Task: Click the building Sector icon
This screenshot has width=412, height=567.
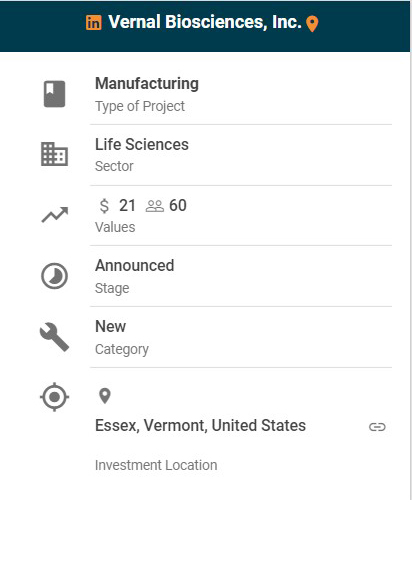Action: (x=54, y=154)
